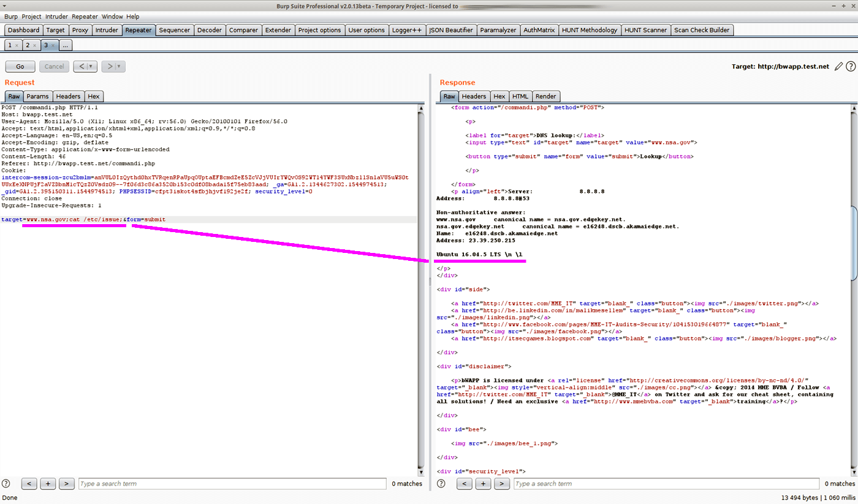The height and width of the screenshot is (504, 858).
Task: Go to previous match in response search
Action: click(x=465, y=484)
